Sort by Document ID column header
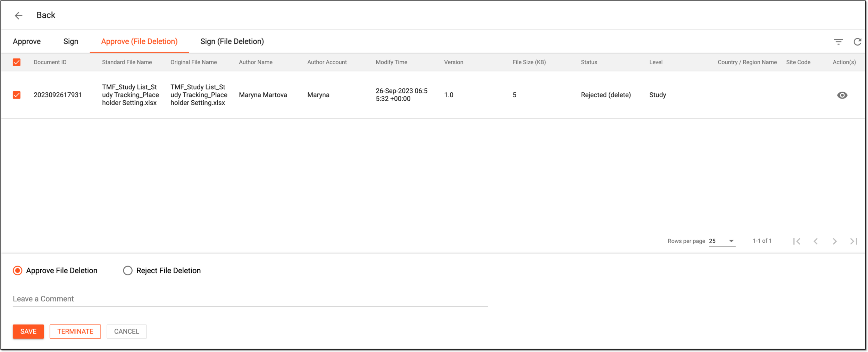The width and height of the screenshot is (868, 352). pos(50,62)
